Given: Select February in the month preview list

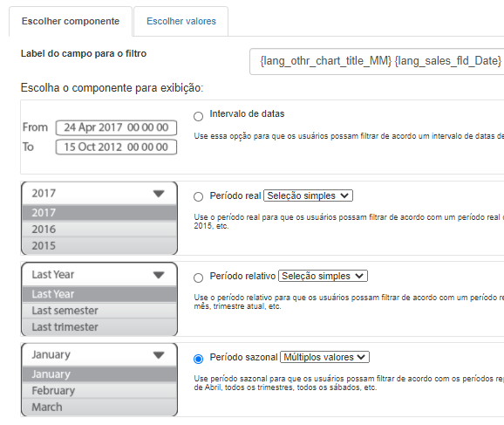Looking at the screenshot, I should 99,391.
